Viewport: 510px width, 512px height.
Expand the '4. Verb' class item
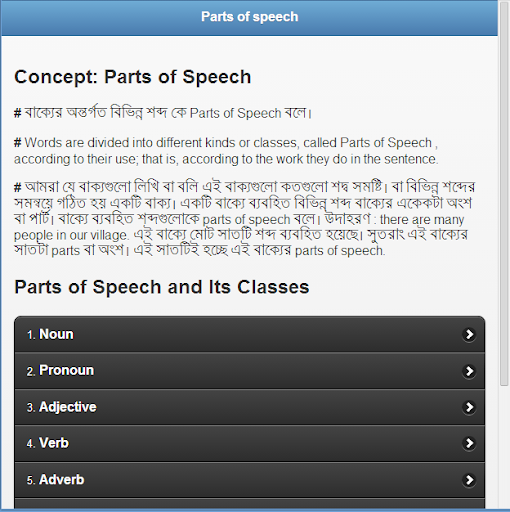[x=250, y=443]
